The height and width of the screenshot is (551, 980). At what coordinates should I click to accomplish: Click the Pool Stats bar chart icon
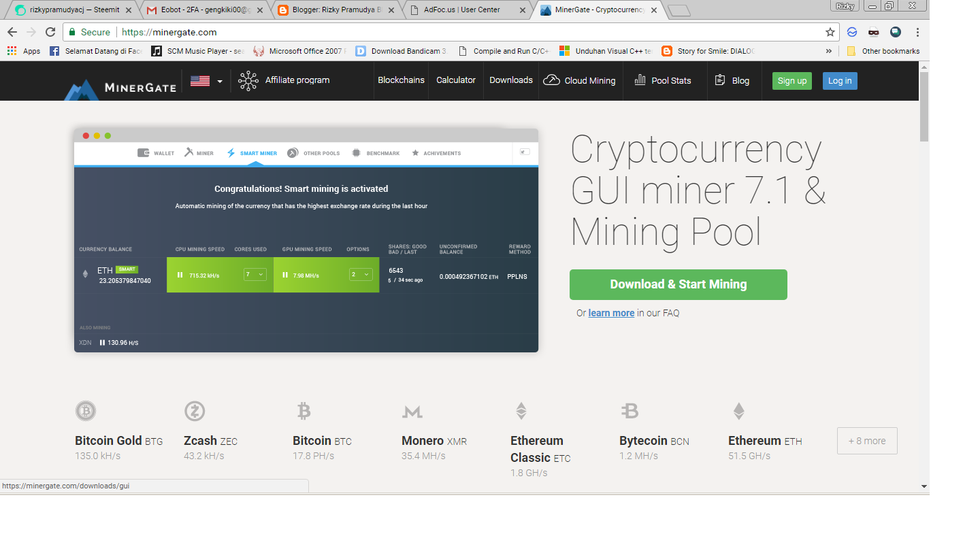coord(640,80)
